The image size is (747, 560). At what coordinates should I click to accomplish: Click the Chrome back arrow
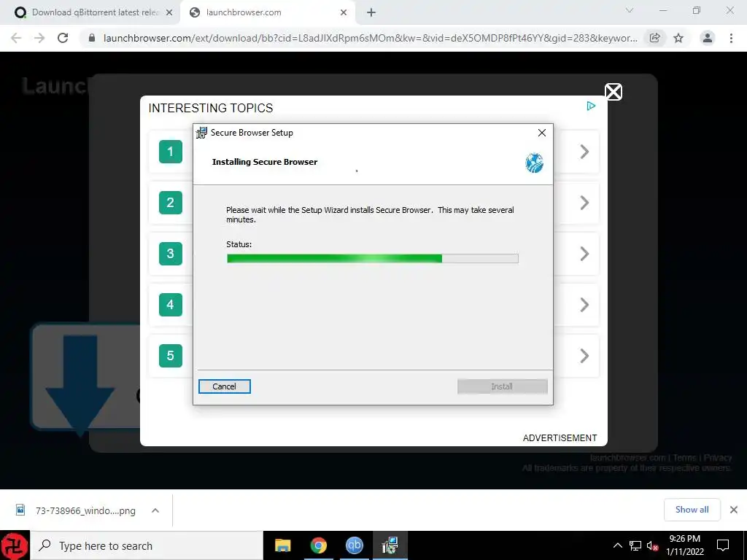click(x=16, y=38)
